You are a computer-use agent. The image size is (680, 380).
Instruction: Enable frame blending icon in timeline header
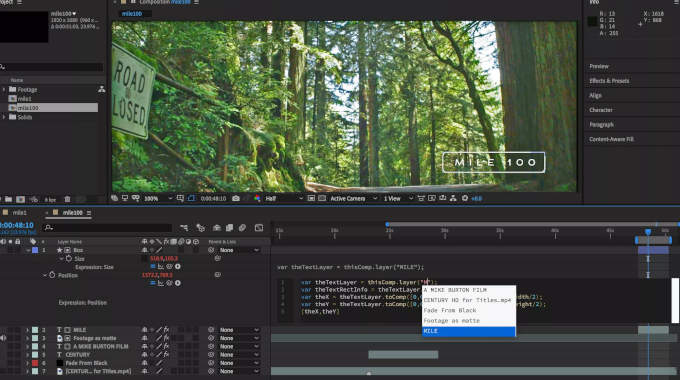[x=229, y=228]
